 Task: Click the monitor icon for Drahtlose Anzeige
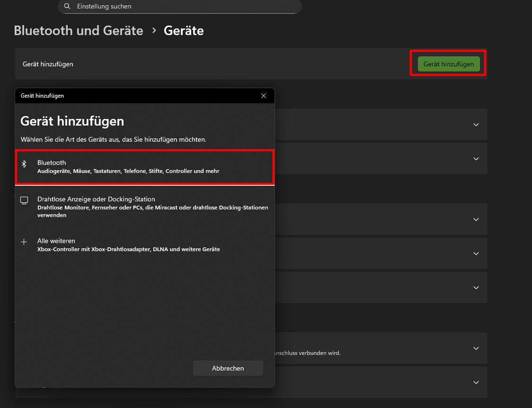pyautogui.click(x=24, y=200)
